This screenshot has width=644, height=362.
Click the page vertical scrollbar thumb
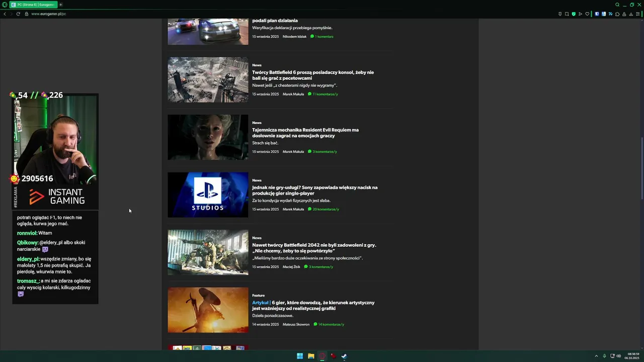[x=641, y=169]
